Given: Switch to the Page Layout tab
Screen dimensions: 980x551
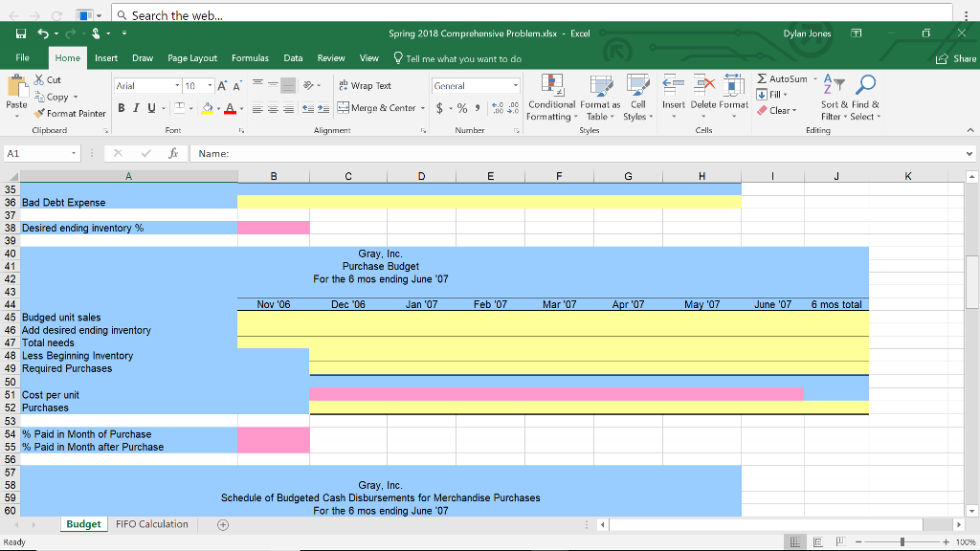Looking at the screenshot, I should tap(191, 58).
